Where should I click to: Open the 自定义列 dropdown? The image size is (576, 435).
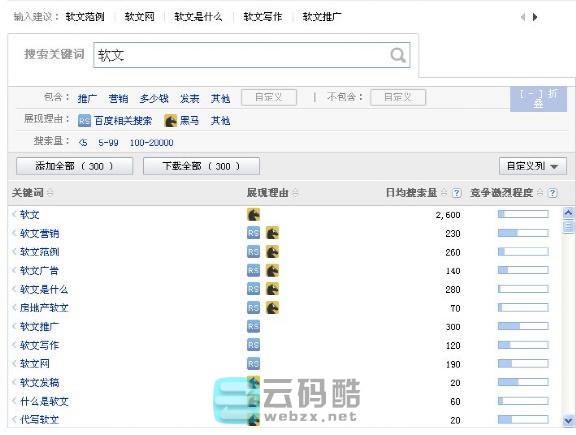click(x=533, y=166)
